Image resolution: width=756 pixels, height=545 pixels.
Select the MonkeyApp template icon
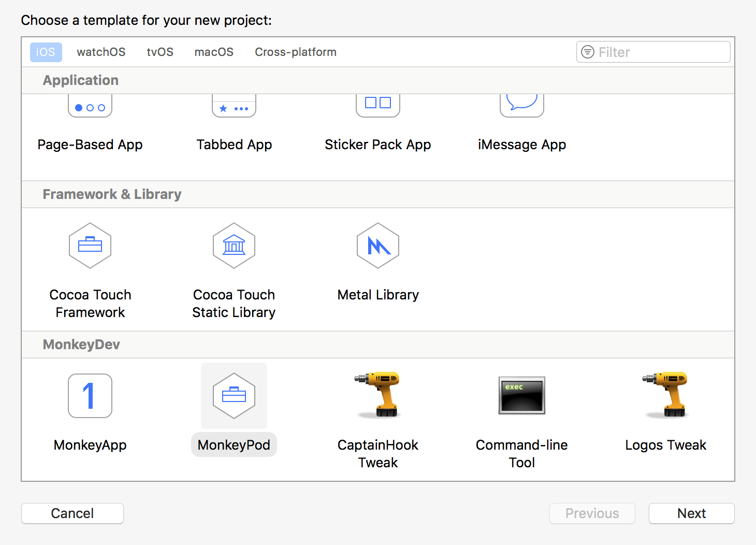90,396
